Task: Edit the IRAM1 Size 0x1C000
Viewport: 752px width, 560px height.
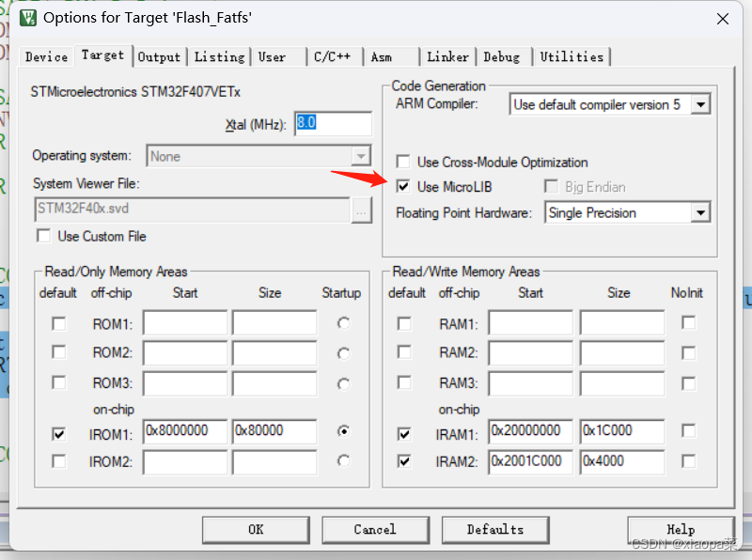Action: (622, 431)
